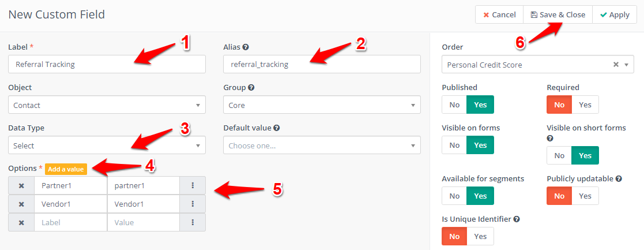The width and height of the screenshot is (644, 250).
Task: Click the Group help question icon
Action: [x=251, y=88]
